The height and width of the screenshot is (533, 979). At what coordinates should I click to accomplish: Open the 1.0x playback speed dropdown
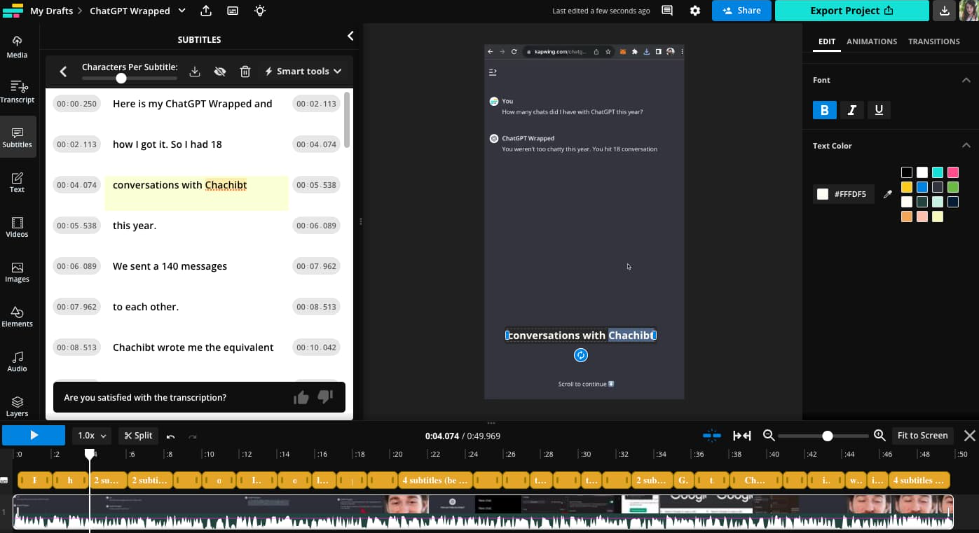pos(91,436)
